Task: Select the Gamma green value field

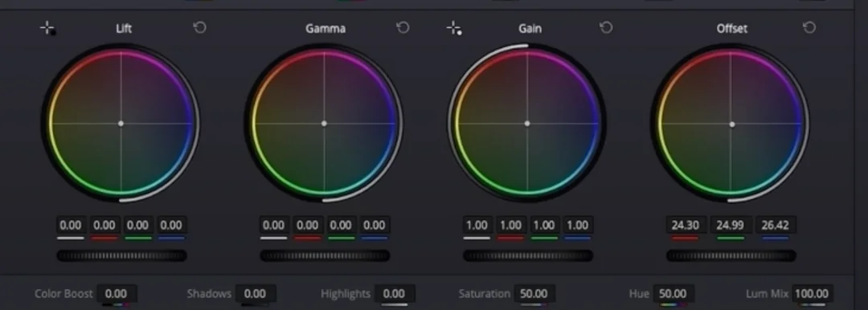Action: point(341,226)
